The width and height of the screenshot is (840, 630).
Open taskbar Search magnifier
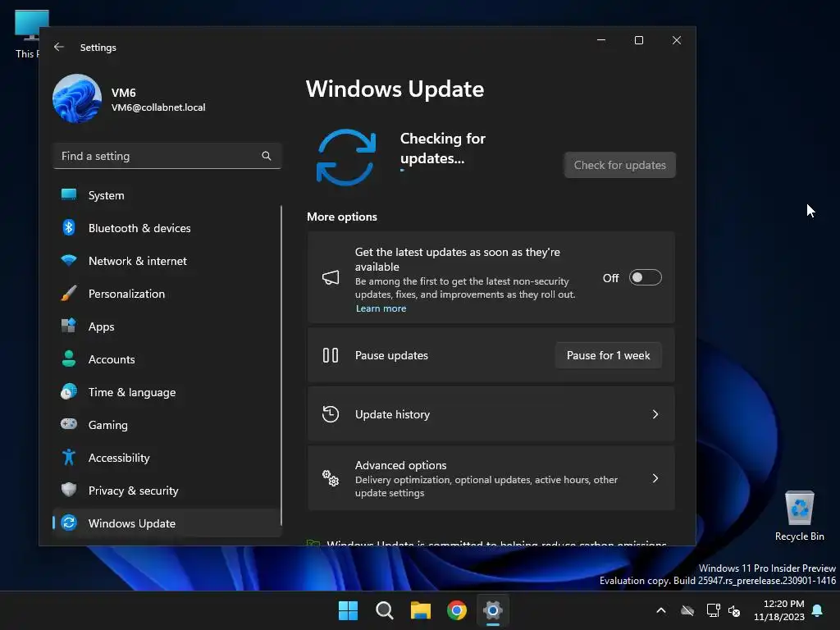point(385,610)
